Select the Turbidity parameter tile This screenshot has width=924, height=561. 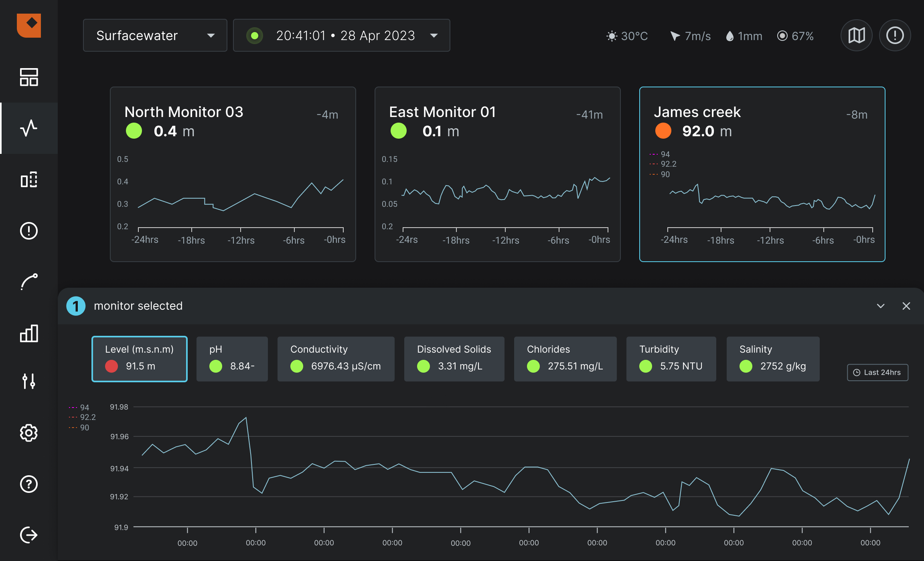tap(671, 359)
